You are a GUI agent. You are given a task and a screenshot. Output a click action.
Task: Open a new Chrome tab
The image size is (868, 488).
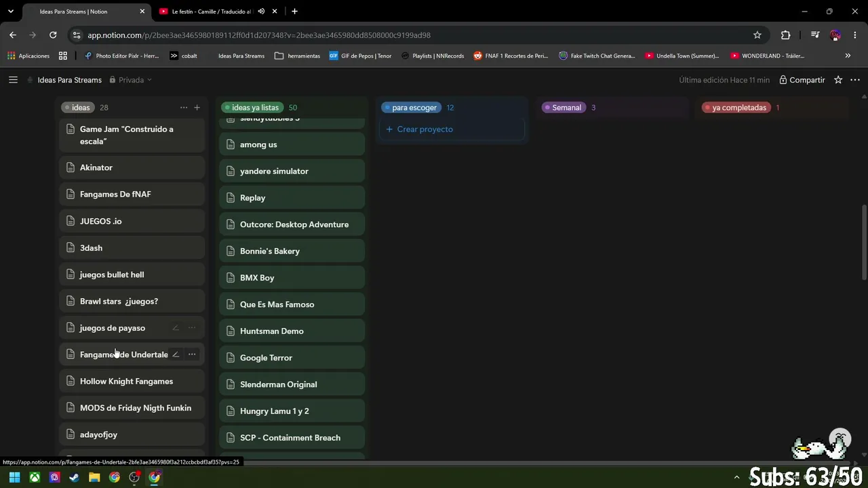294,12
